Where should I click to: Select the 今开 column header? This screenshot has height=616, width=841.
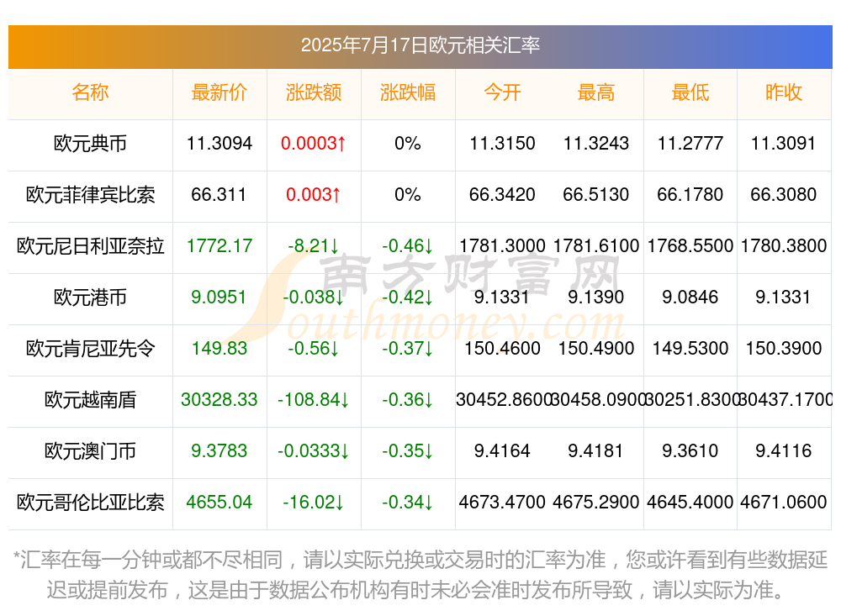coord(502,92)
